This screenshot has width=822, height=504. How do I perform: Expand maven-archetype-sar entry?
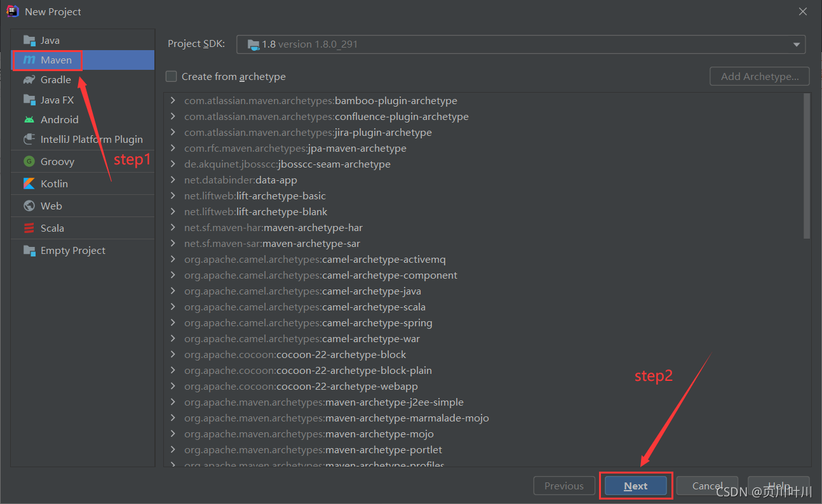click(x=173, y=243)
